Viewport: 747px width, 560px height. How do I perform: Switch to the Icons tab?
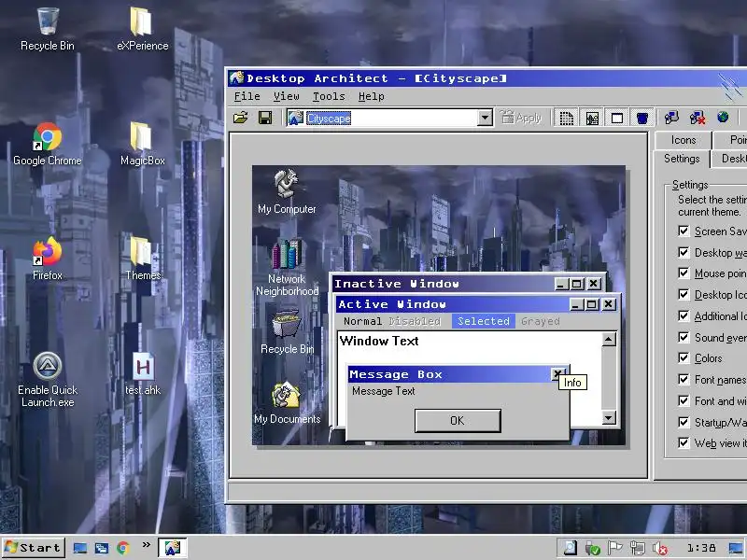[x=684, y=140]
